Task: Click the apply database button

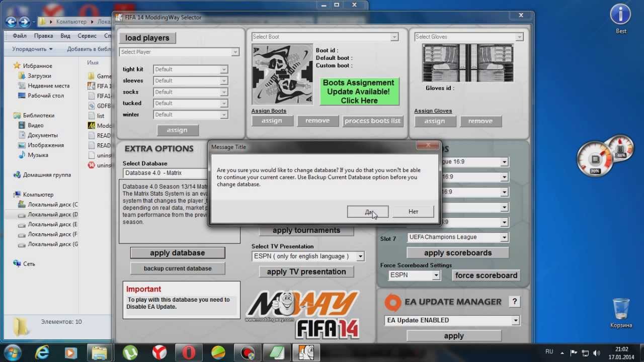Action: coord(178,253)
